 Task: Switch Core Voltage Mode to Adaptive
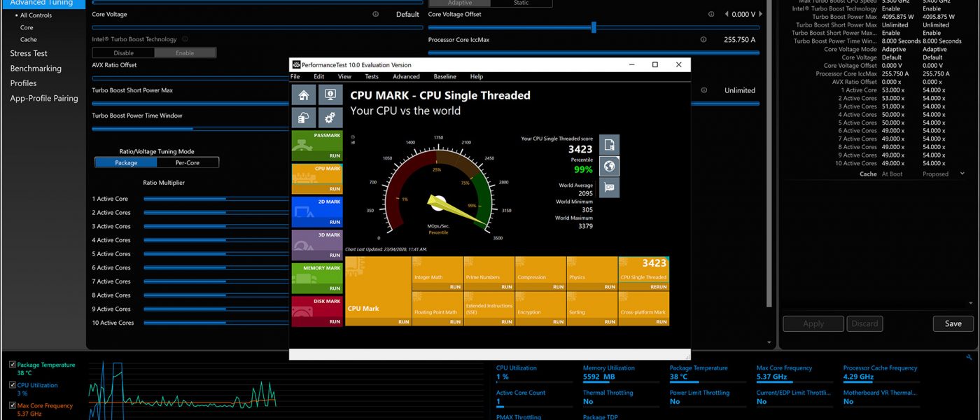[459, 3]
